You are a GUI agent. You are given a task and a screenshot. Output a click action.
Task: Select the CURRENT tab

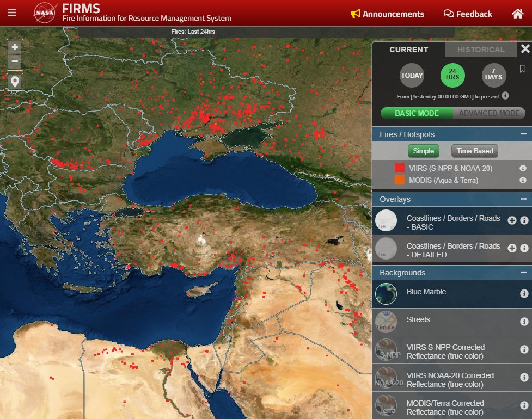coord(408,50)
